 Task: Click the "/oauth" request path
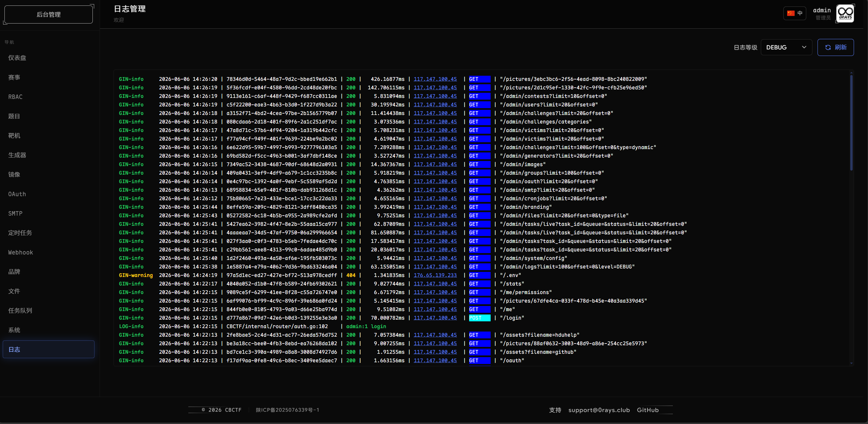(x=512, y=361)
